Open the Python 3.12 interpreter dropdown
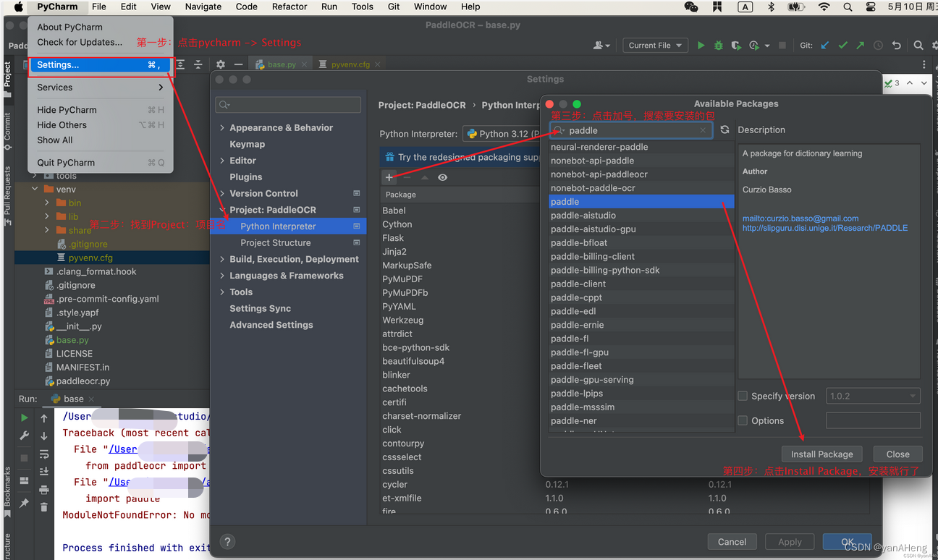 [x=502, y=134]
